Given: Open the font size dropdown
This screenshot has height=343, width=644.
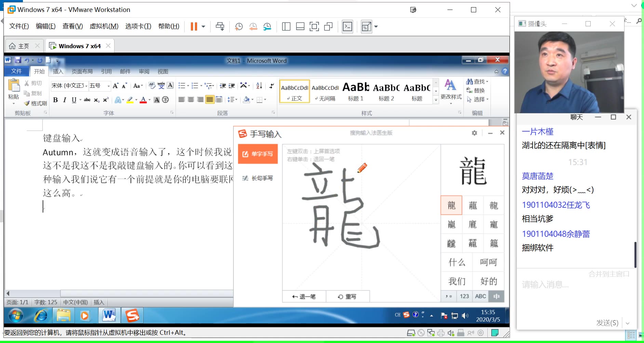Looking at the screenshot, I should [x=109, y=86].
